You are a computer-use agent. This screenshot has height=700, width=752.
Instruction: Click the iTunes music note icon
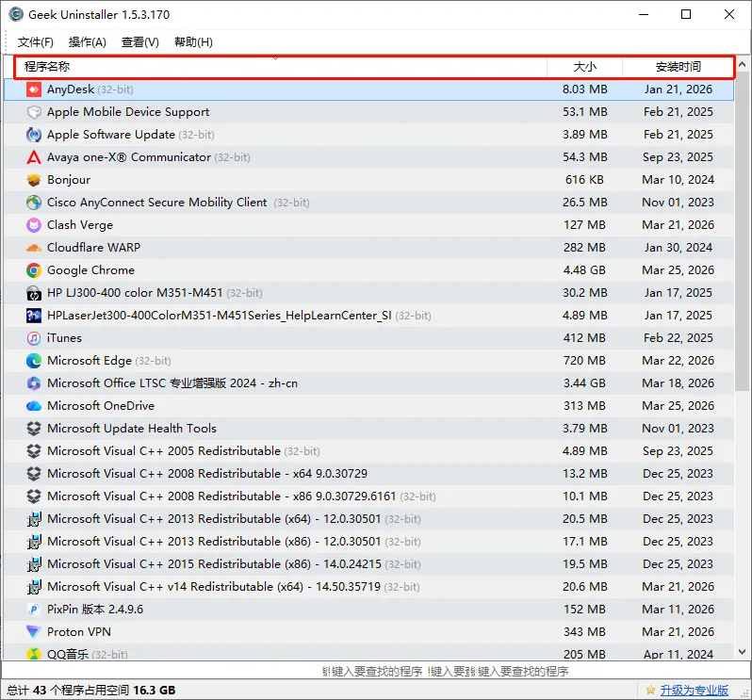tap(34, 338)
